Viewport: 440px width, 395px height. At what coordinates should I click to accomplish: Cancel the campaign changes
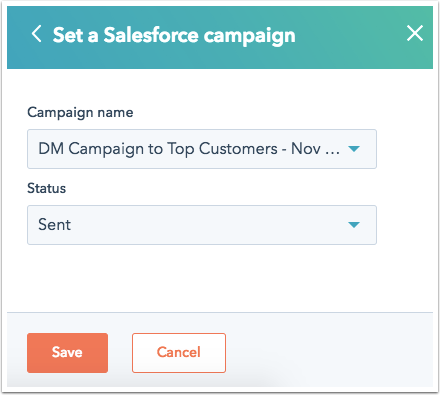[x=179, y=353]
